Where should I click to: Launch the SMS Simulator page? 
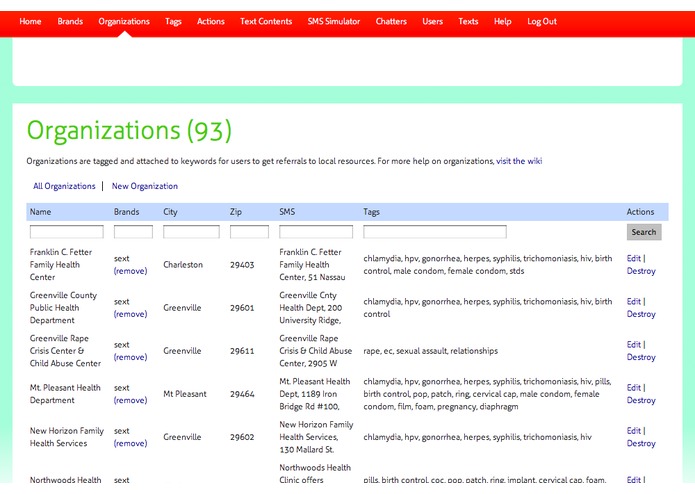pos(334,21)
